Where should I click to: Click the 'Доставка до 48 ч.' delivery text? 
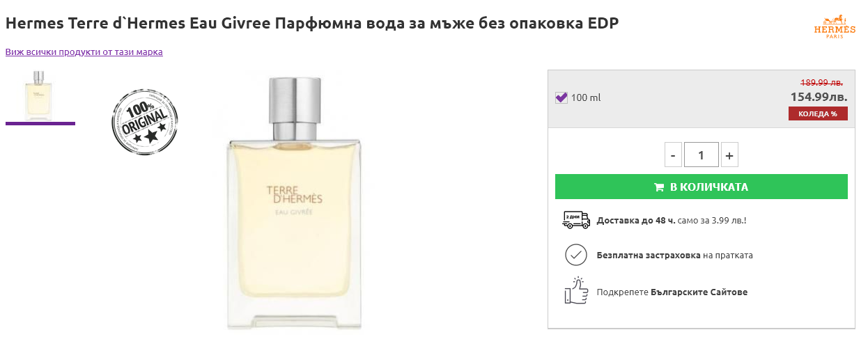pyautogui.click(x=635, y=220)
